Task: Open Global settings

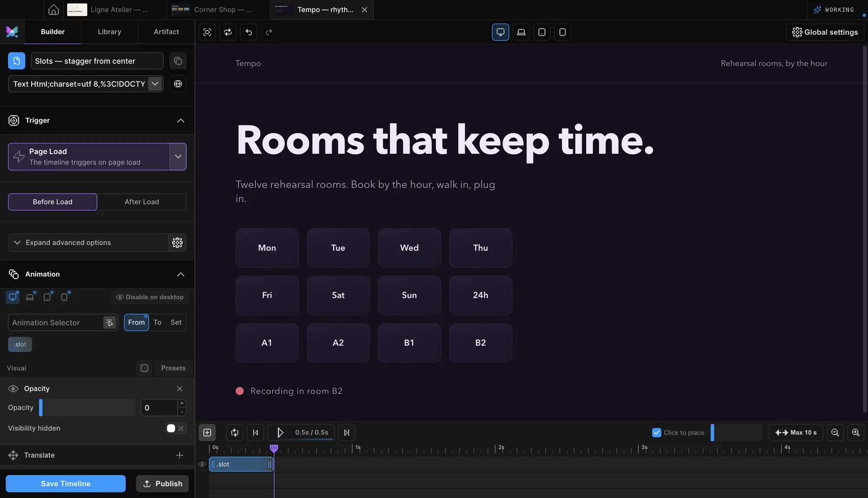Action: click(825, 32)
